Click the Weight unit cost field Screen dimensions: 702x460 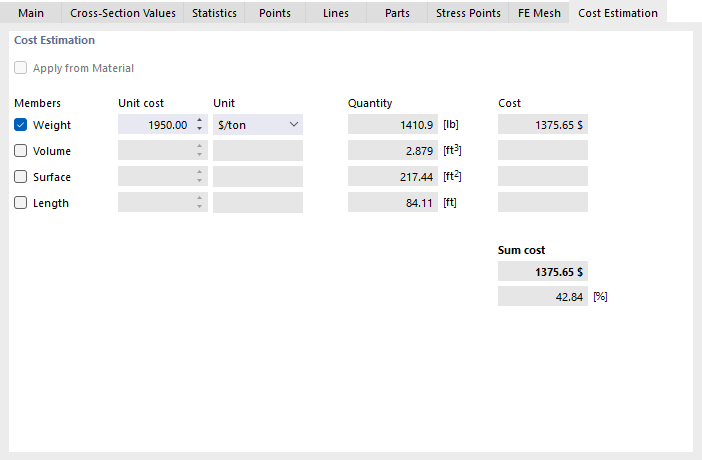[x=155, y=125]
